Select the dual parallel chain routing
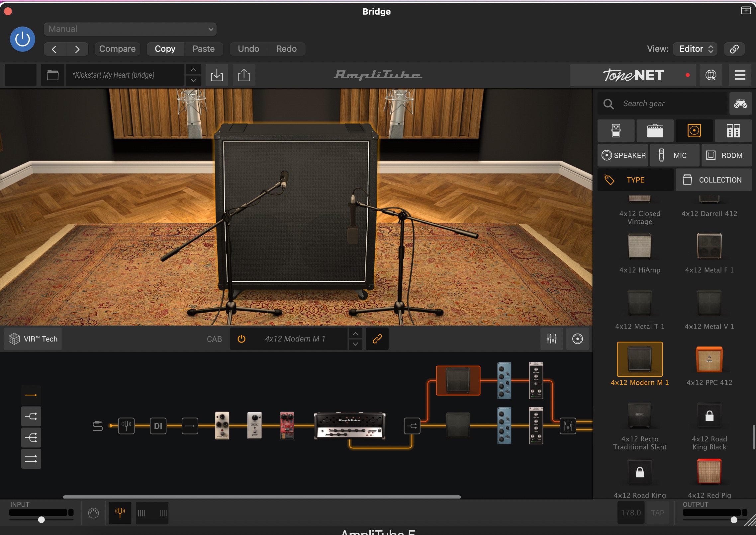Screen dimensions: 756x535 [31, 459]
